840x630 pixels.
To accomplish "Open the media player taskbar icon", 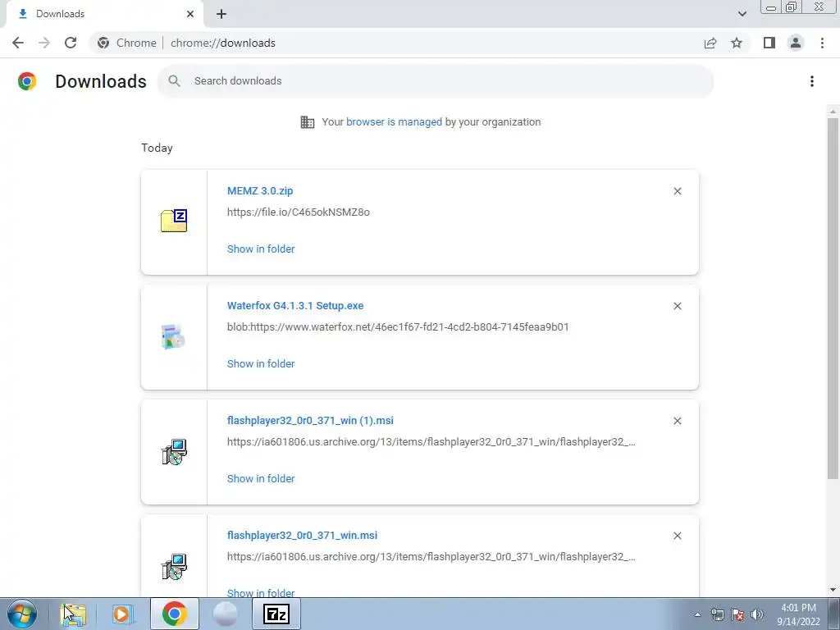I will (x=123, y=614).
